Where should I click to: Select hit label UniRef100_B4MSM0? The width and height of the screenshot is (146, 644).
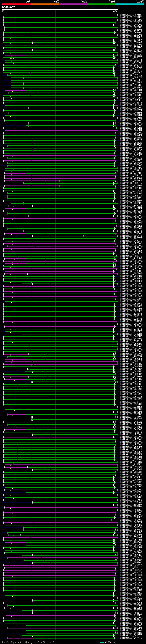tap(131, 153)
